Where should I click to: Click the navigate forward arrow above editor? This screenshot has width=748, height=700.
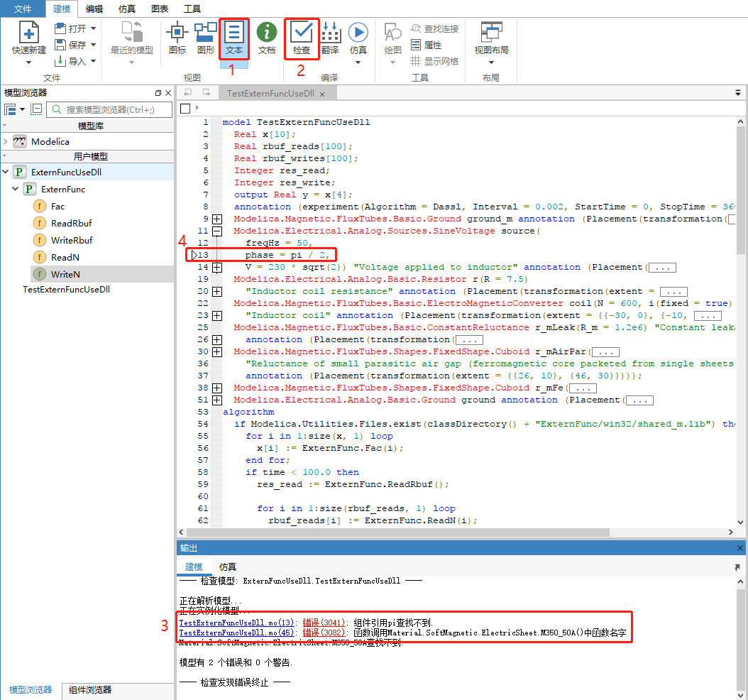click(206, 92)
